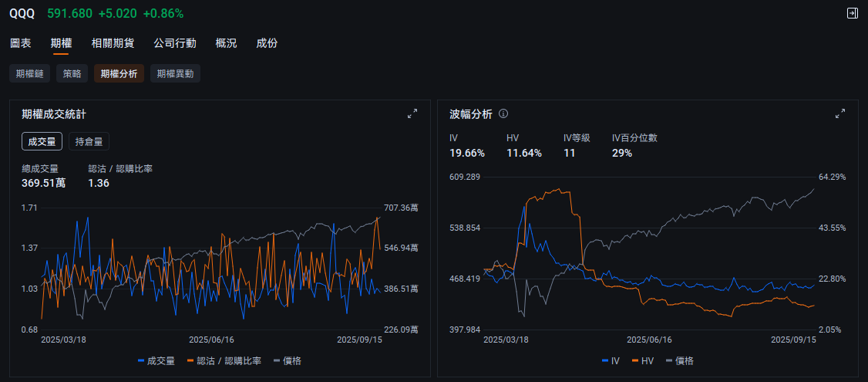Select the 成交量 view toggle
The image size is (868, 382).
pos(42,141)
